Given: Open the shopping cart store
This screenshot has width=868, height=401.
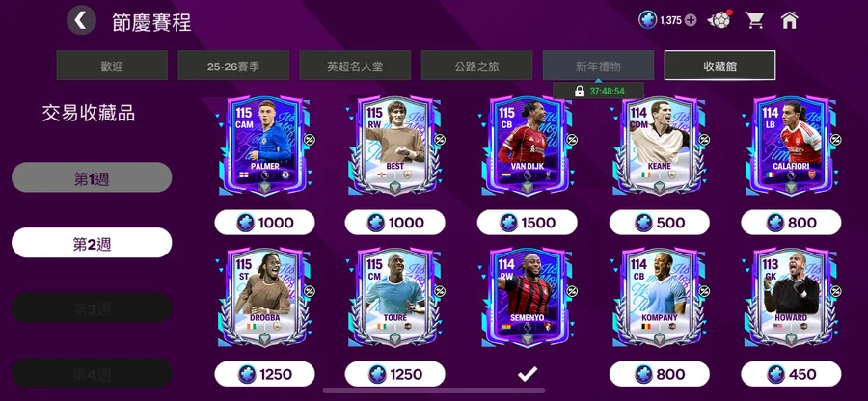Looking at the screenshot, I should tap(754, 20).
